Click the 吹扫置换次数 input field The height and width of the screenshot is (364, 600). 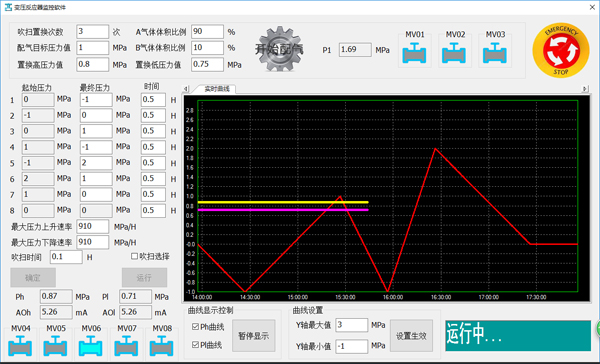point(92,31)
